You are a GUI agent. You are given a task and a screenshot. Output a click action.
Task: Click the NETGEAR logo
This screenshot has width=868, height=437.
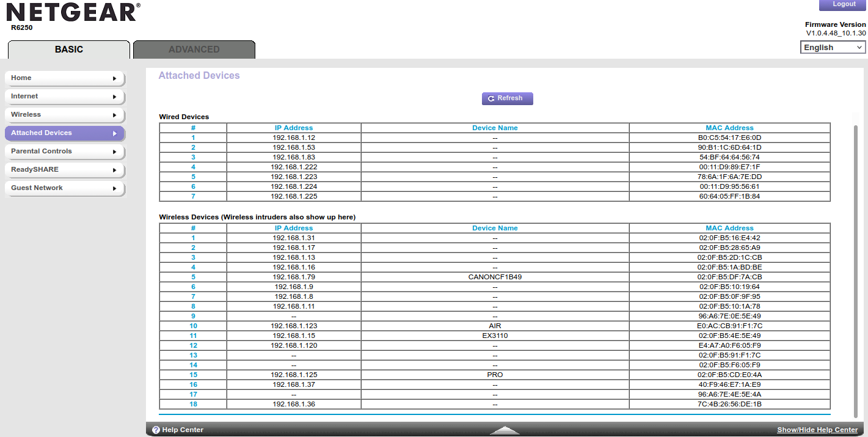(x=73, y=12)
